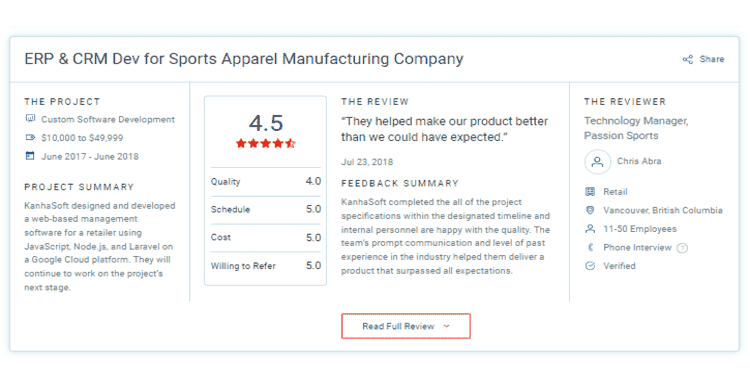Select the Willing to Refer rating row
The height and width of the screenshot is (385, 750).
coord(266,265)
